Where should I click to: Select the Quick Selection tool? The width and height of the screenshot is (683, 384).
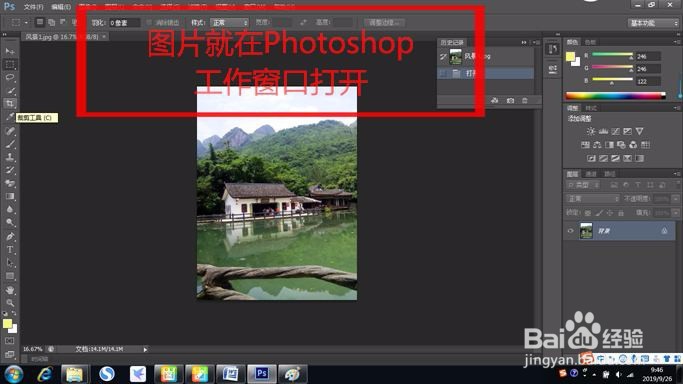(x=10, y=91)
